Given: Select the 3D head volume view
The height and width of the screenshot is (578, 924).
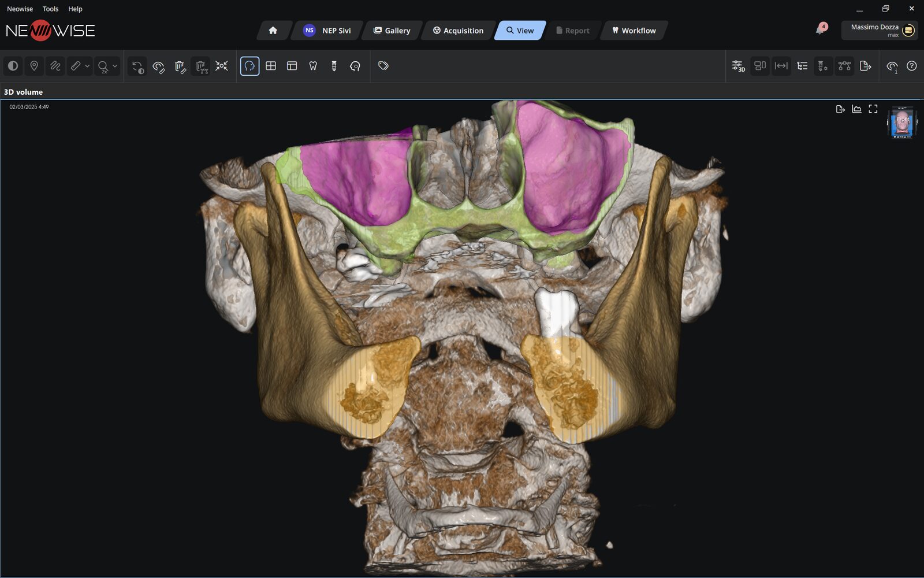Looking at the screenshot, I should click(249, 66).
